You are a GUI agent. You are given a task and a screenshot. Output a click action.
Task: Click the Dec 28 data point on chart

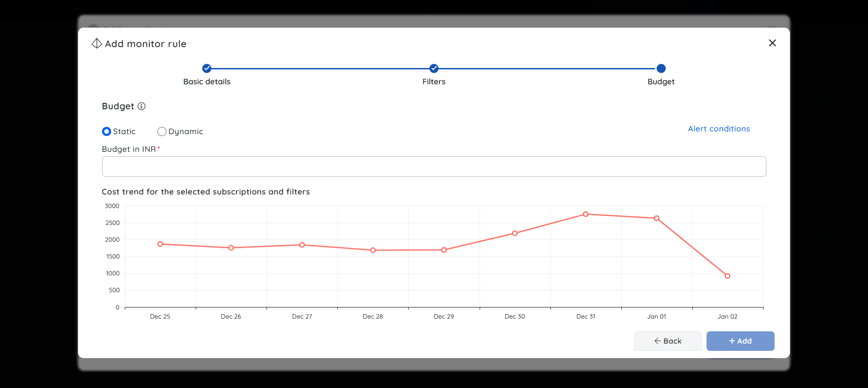[x=373, y=250]
